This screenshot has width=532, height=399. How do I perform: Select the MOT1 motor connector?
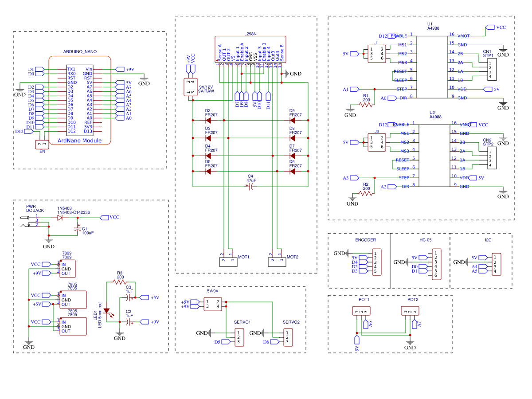[x=228, y=262]
